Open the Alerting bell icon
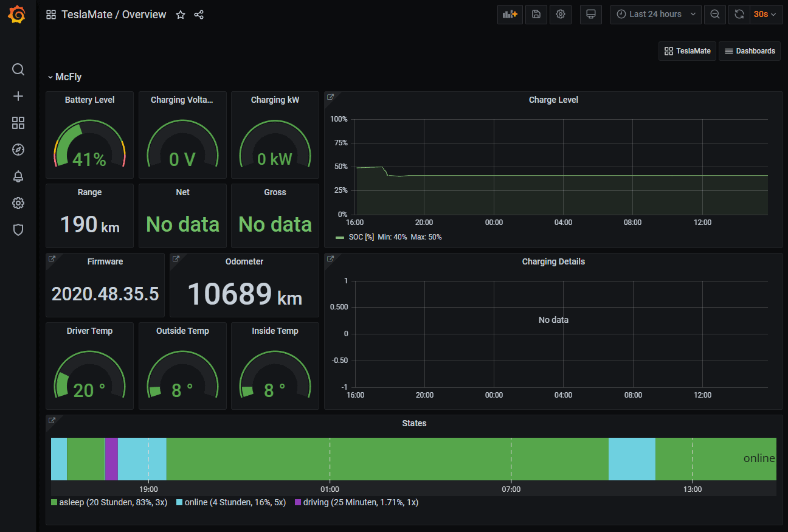The width and height of the screenshot is (788, 532). tap(18, 176)
